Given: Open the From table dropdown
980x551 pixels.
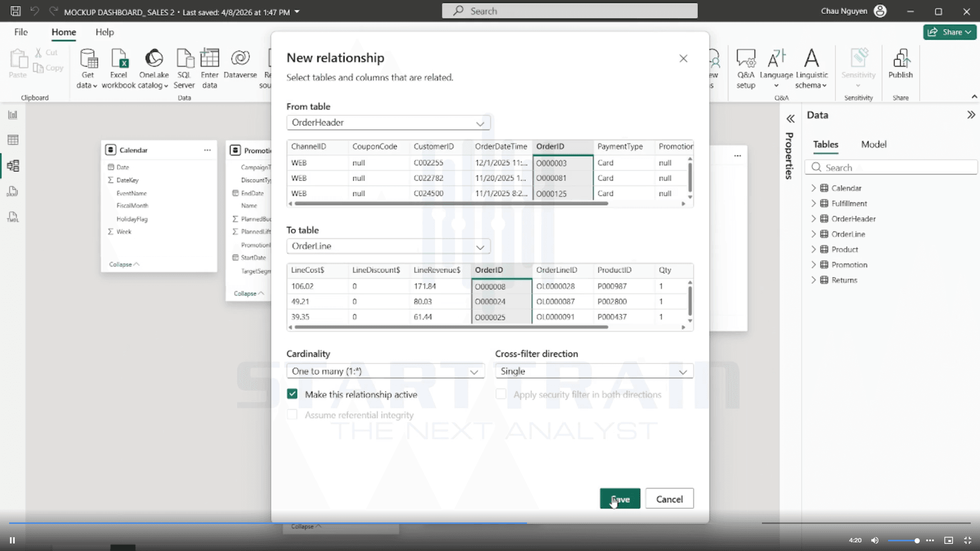Looking at the screenshot, I should pos(388,123).
